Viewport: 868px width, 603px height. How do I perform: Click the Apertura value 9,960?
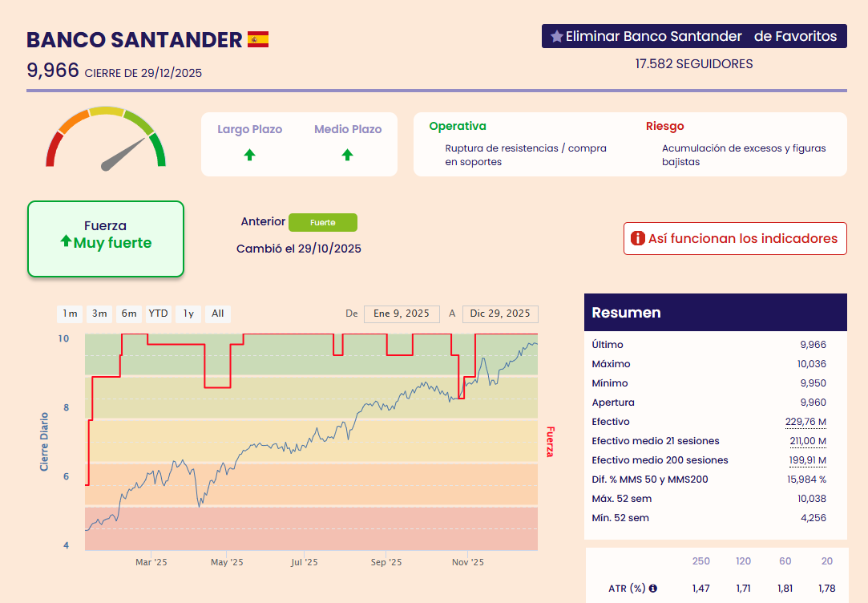click(813, 403)
